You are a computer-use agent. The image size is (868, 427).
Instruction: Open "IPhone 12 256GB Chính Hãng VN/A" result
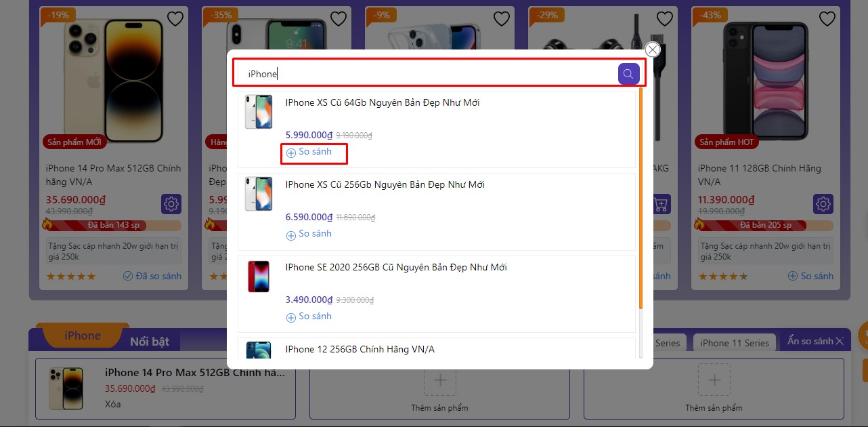[360, 349]
